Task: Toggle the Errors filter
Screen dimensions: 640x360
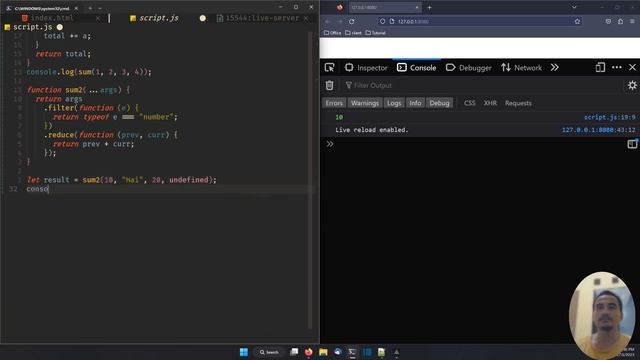Action: (x=334, y=103)
